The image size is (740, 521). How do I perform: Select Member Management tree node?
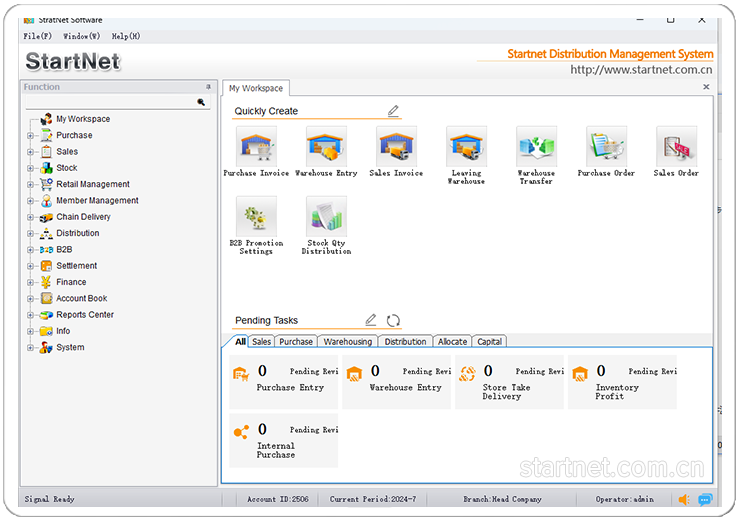point(97,201)
